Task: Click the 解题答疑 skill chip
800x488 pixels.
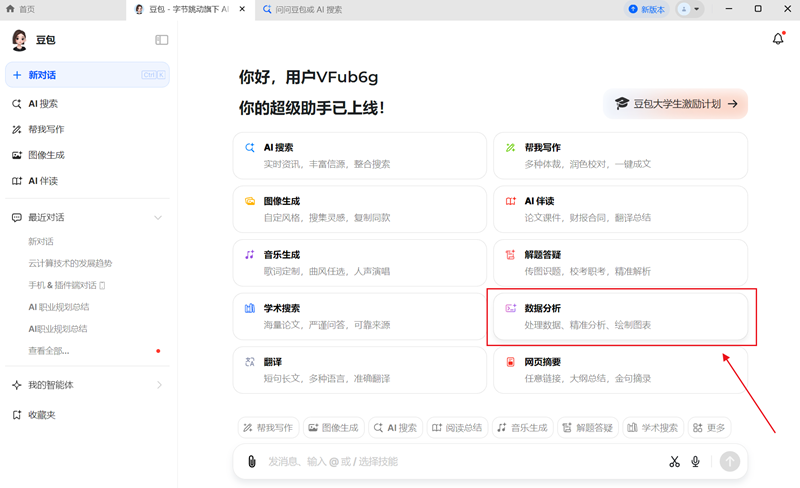Action: pos(588,428)
